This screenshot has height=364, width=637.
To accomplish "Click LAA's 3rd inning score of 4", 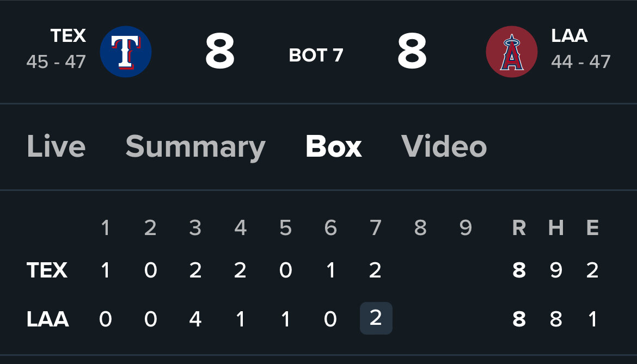I will click(195, 319).
